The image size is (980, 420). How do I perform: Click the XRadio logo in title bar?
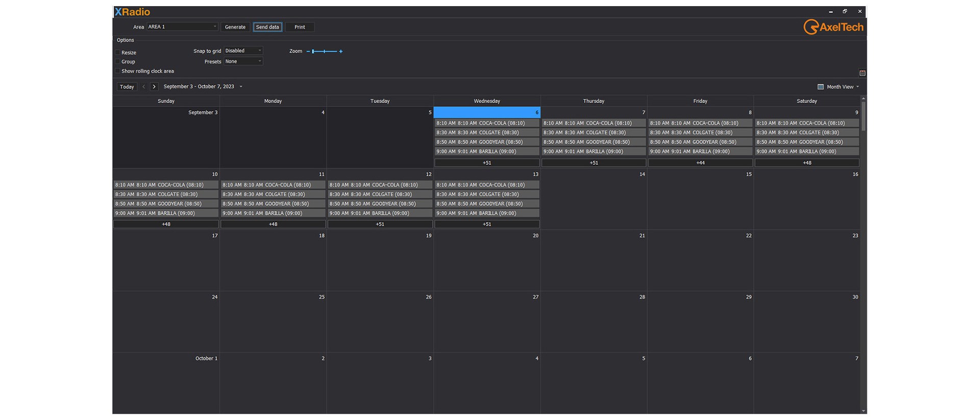point(132,12)
